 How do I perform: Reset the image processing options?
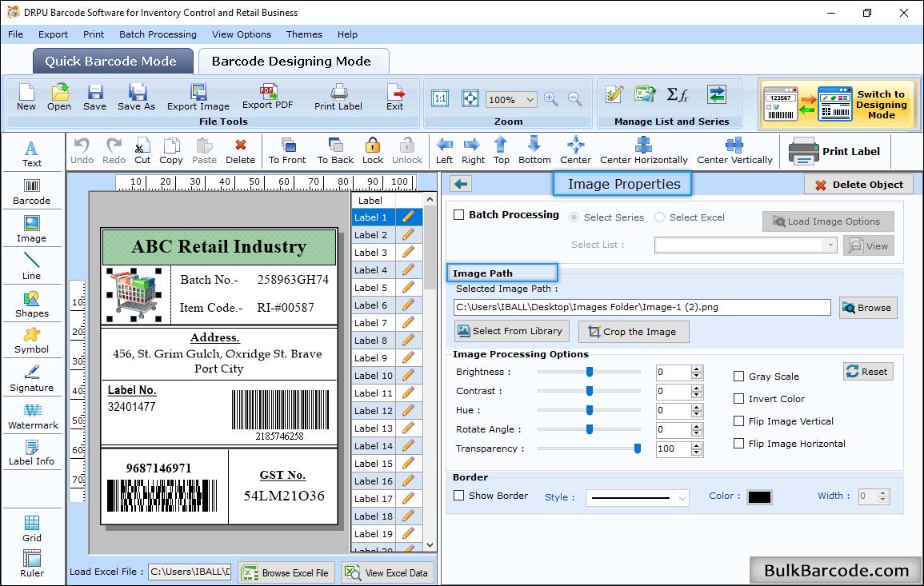tap(868, 372)
